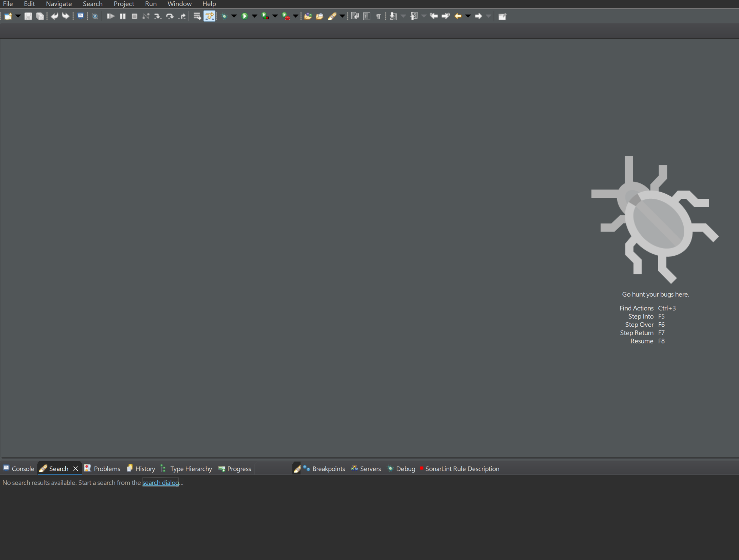Switch to the Debug view tab
This screenshot has height=560, width=739.
tap(401, 469)
